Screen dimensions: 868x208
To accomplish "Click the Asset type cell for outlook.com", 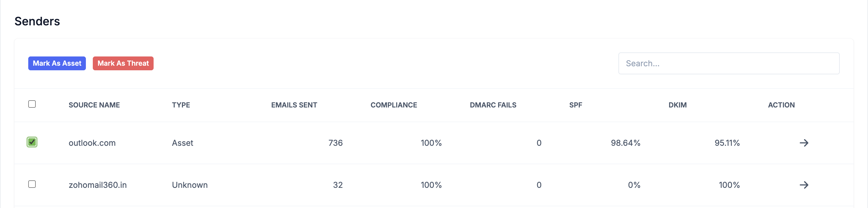I will pos(182,143).
